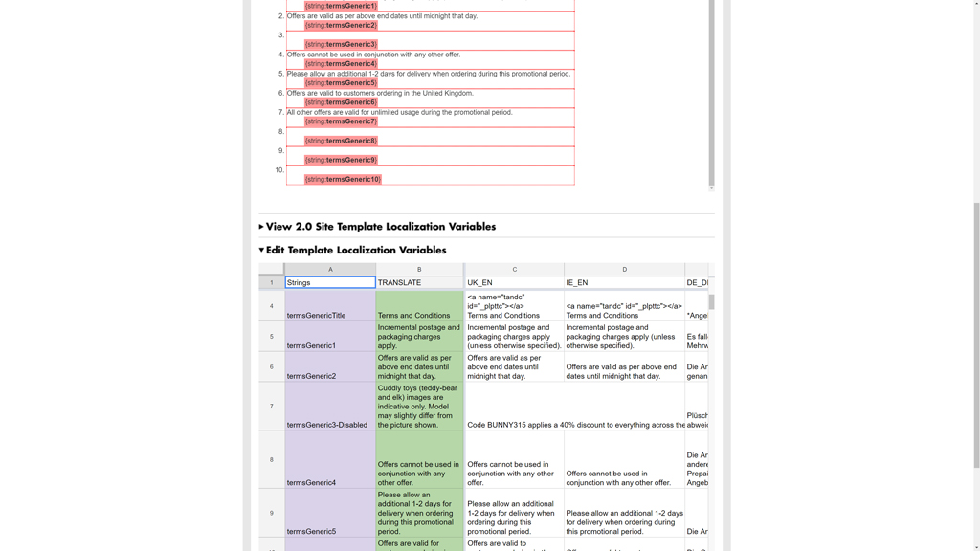Click 'Cuddly toys' TRANSLATE cell

click(419, 406)
